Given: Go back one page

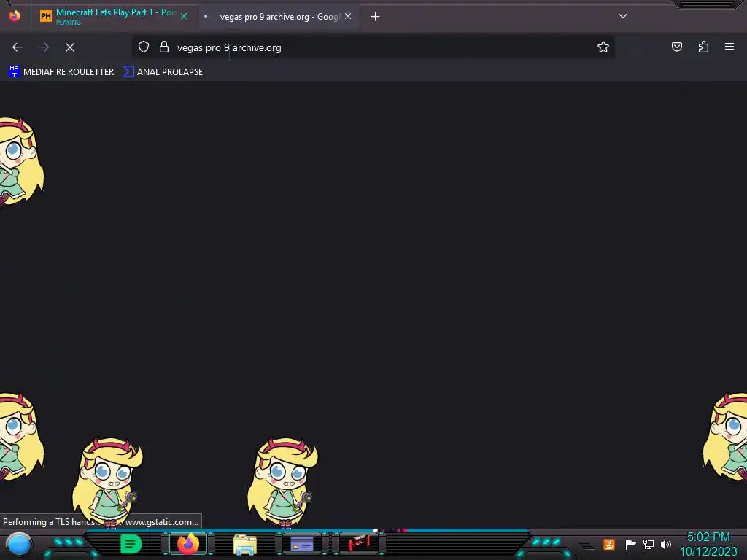Looking at the screenshot, I should click(x=18, y=47).
